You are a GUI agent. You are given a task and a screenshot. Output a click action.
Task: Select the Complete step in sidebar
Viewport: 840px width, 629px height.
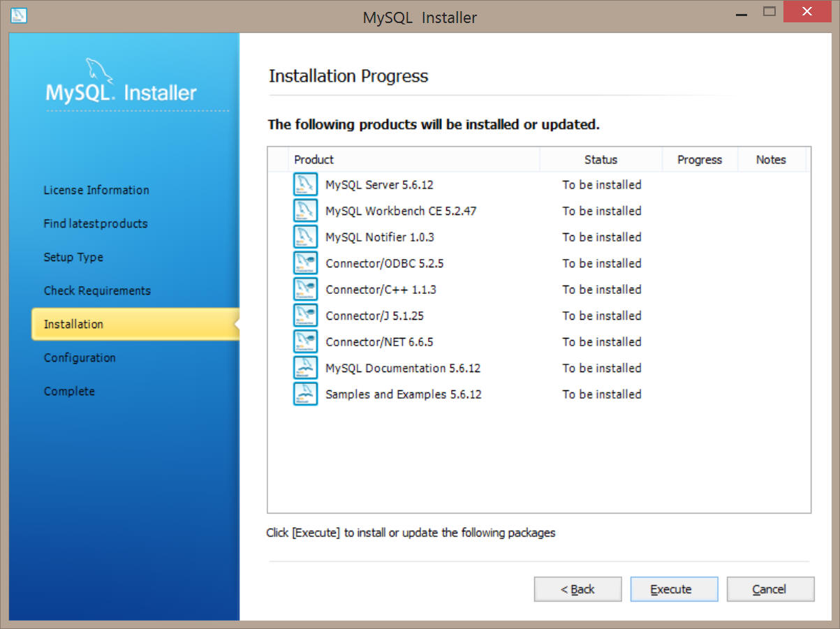(69, 391)
